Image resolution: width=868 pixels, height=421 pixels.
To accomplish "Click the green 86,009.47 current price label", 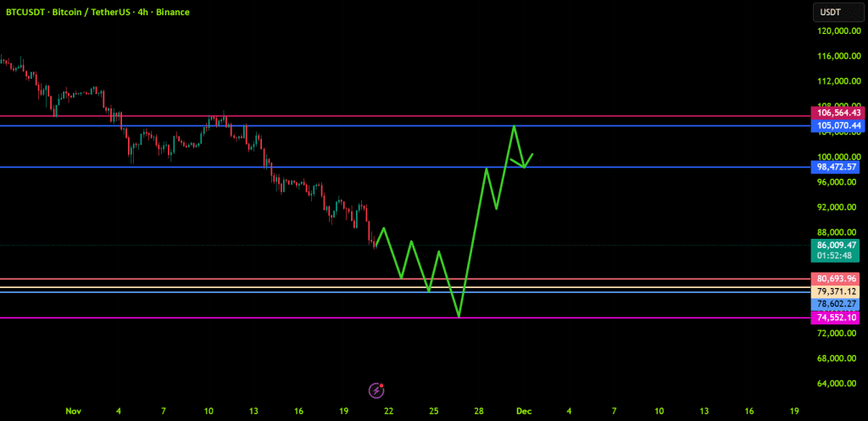I will [x=836, y=243].
